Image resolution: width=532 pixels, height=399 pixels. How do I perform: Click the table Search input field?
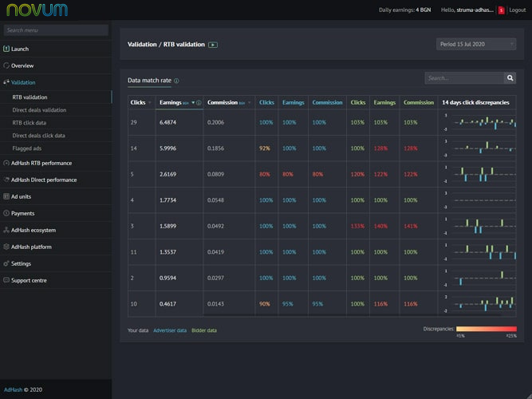464,78
